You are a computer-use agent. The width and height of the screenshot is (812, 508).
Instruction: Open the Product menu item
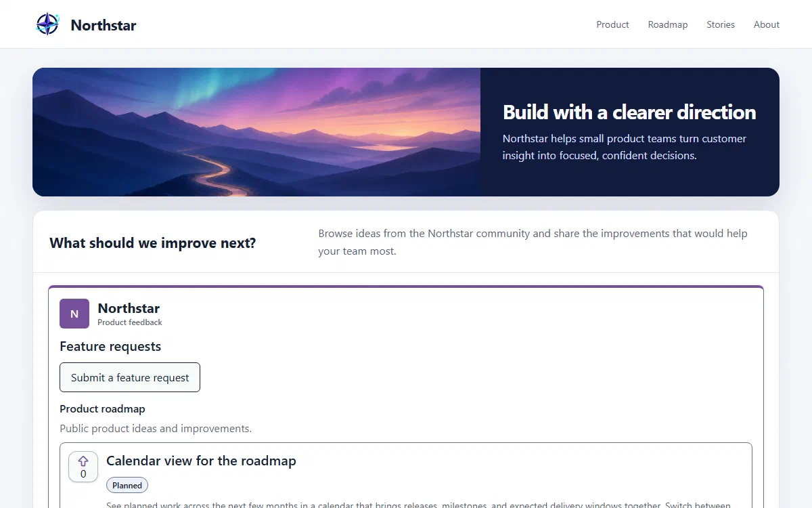pos(612,24)
